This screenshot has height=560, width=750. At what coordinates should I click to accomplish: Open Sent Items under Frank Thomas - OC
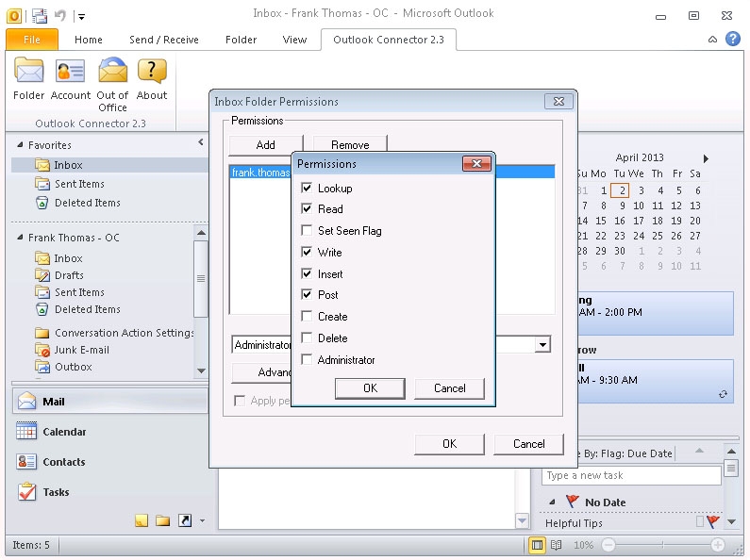coord(79,292)
